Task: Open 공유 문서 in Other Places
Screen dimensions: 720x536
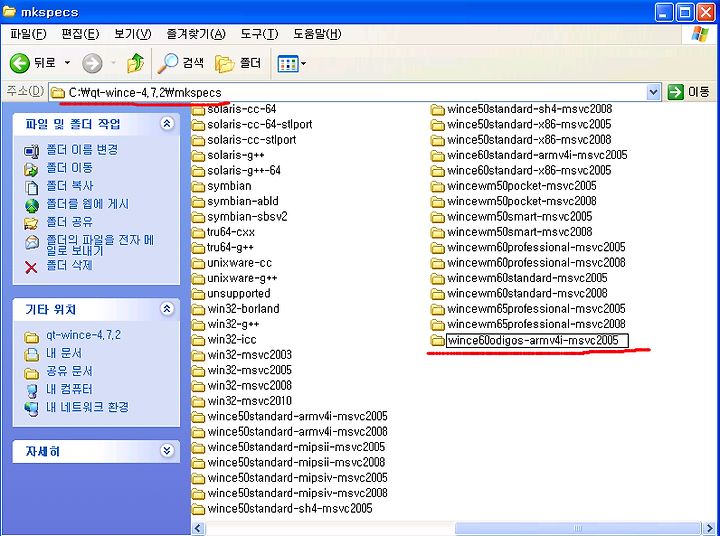Action: (x=69, y=371)
